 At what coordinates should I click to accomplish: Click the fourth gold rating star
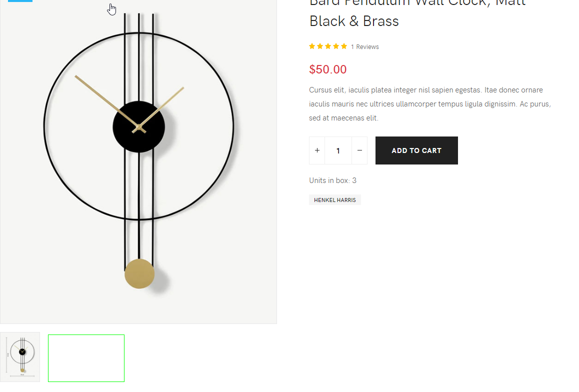[x=336, y=46]
